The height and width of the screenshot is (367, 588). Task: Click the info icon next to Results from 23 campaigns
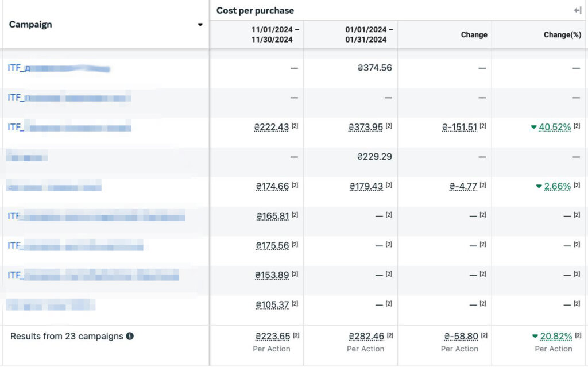(130, 336)
